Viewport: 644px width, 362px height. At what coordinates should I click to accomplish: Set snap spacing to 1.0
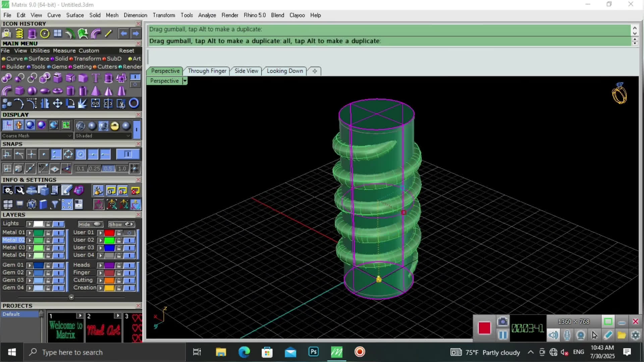(122, 169)
